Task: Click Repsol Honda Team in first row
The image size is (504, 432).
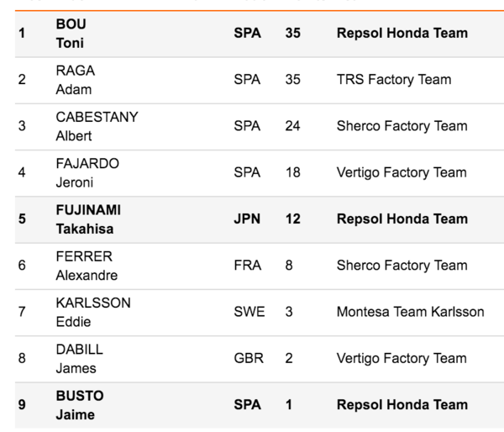Action: [x=402, y=33]
